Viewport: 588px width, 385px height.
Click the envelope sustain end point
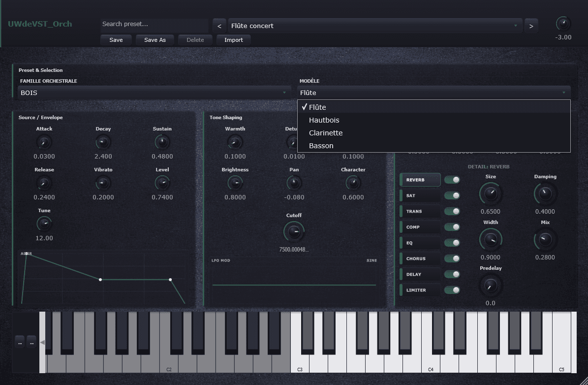tap(170, 280)
